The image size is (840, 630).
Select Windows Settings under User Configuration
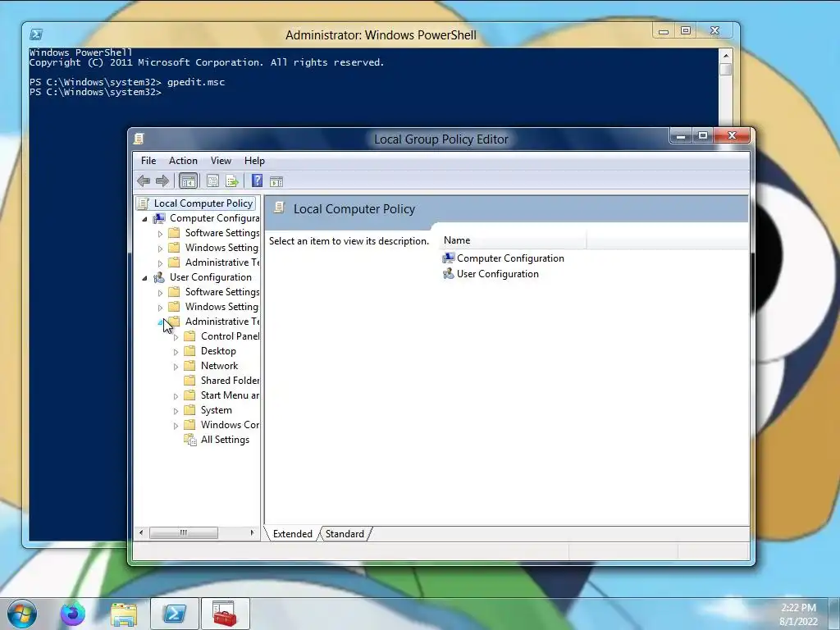221,307
